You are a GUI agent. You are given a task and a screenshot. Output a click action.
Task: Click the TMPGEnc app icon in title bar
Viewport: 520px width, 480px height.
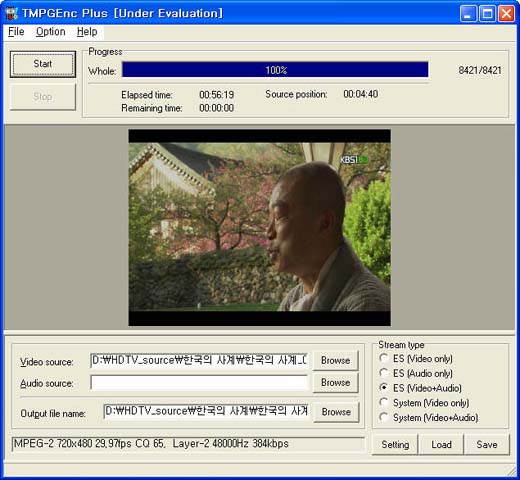[11, 13]
